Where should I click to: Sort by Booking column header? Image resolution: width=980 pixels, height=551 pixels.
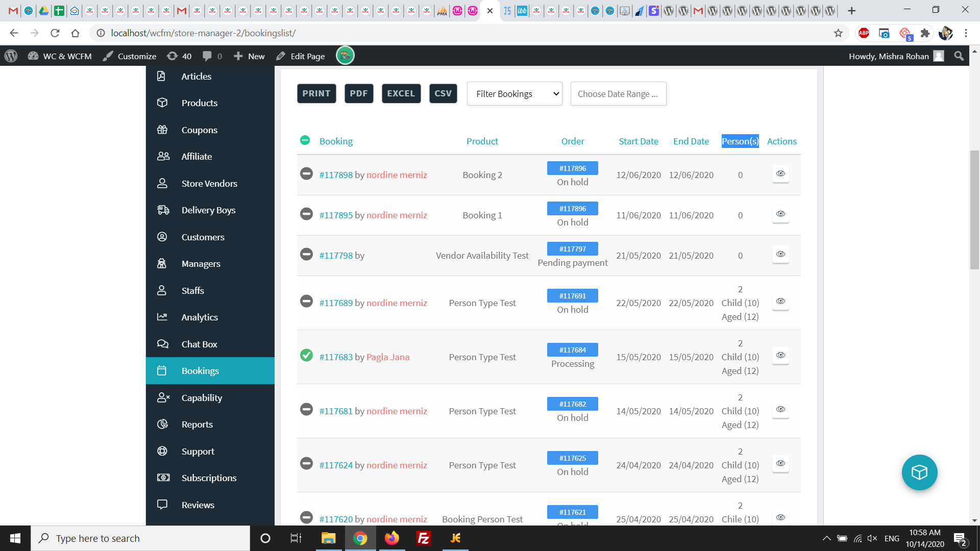[336, 141]
